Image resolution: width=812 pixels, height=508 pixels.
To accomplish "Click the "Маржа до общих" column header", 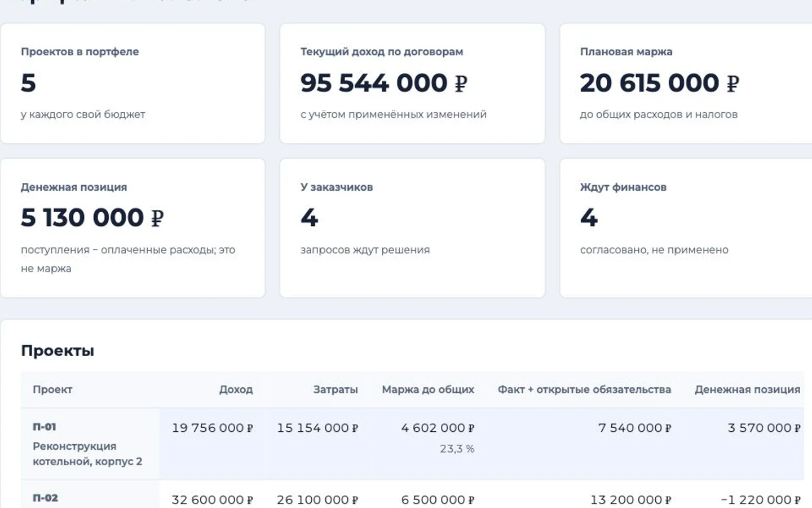I will pos(428,389).
